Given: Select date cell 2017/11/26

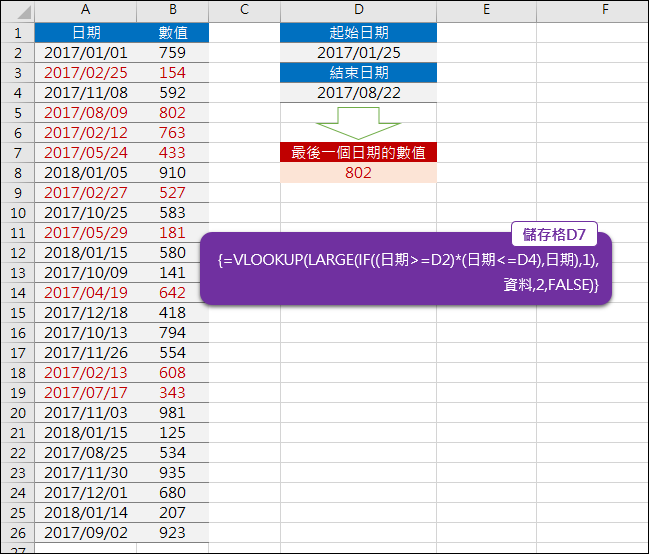Looking at the screenshot, I should [86, 353].
